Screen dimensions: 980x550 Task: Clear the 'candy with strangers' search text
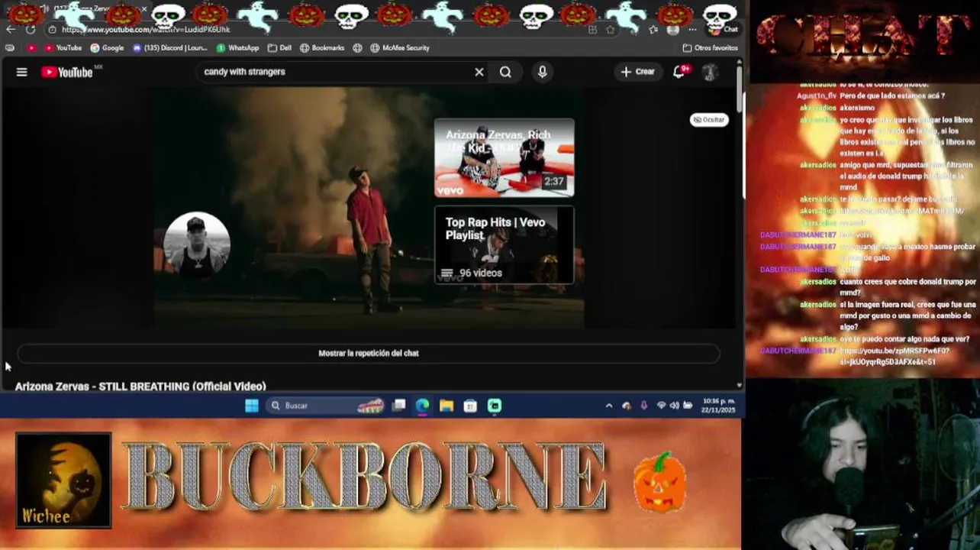point(479,72)
